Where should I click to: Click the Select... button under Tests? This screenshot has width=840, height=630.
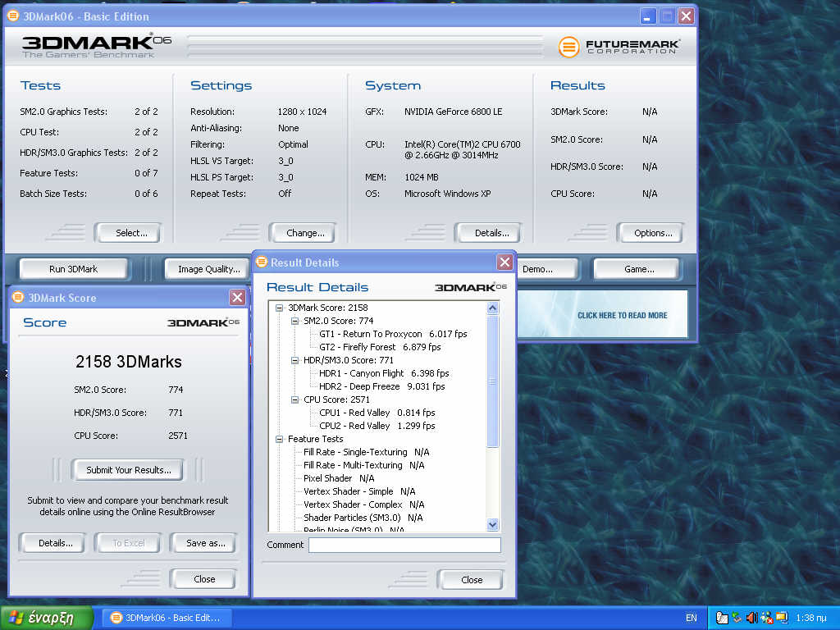pyautogui.click(x=127, y=233)
